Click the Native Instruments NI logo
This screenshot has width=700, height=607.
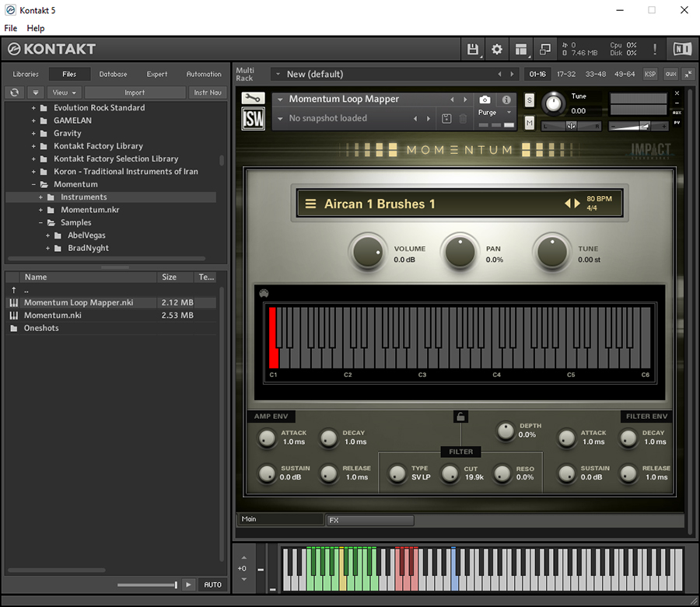click(x=682, y=49)
